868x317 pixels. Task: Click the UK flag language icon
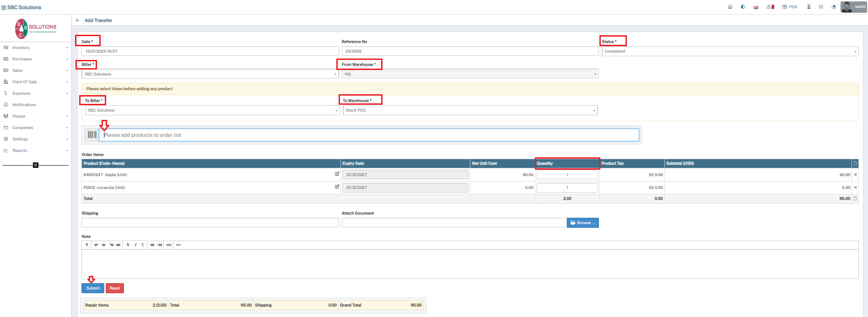[756, 7]
